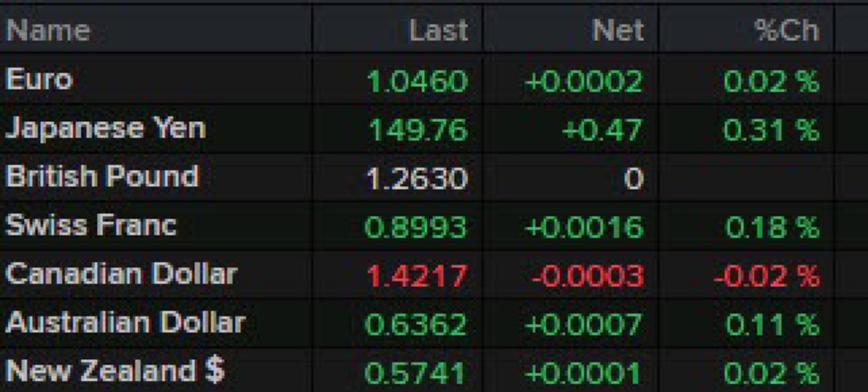Open the Swiss Franc entry
The height and width of the screenshot is (392, 868).
pos(91,225)
